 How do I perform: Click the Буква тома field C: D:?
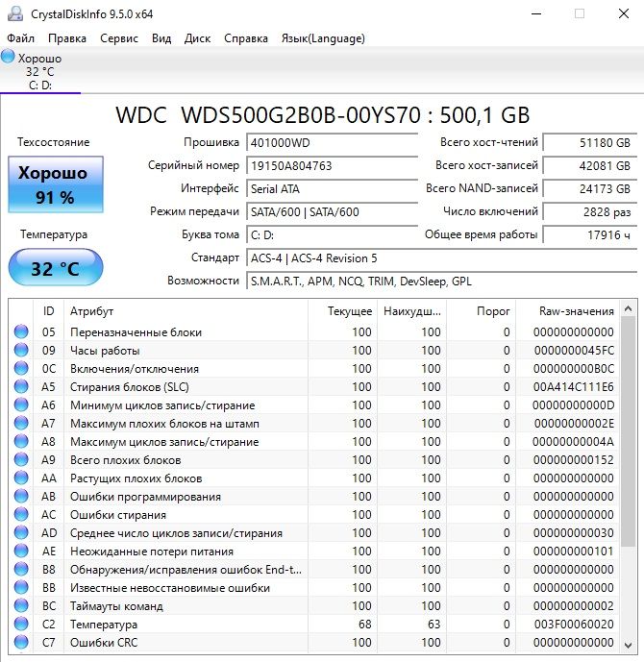tap(332, 235)
